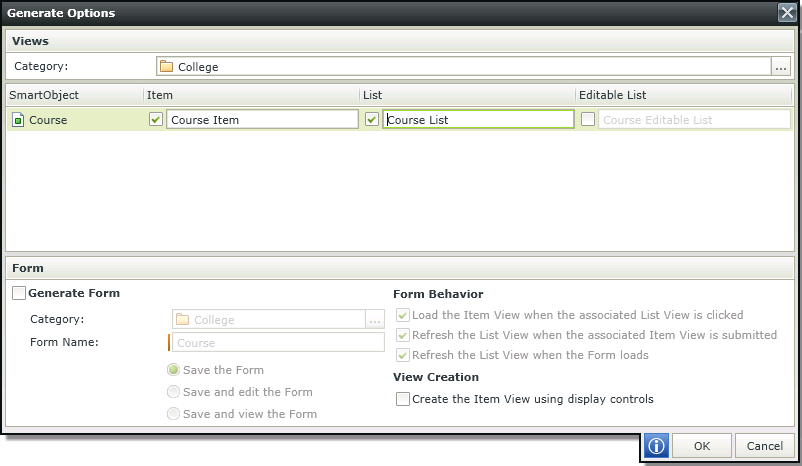Click the Form category ellipsis button
802x466 pixels.
click(x=375, y=320)
